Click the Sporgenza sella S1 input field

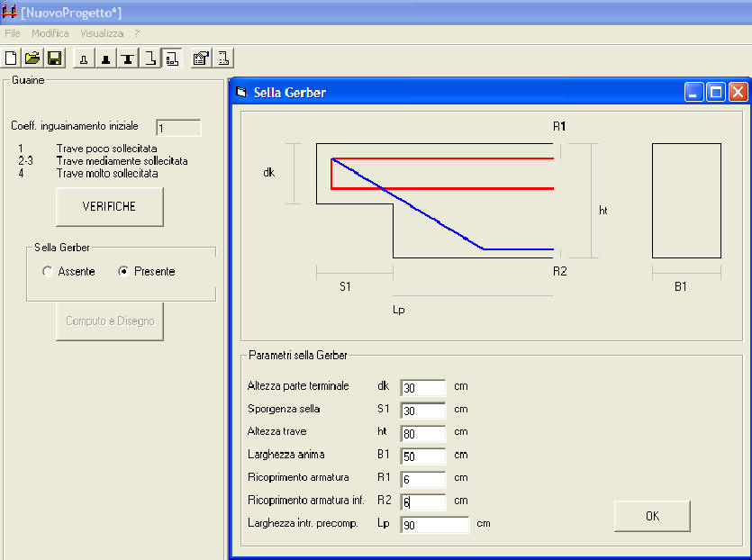tap(423, 411)
